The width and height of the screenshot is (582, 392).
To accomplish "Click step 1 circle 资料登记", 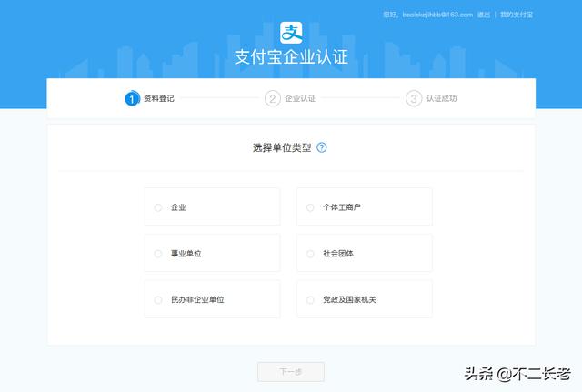I will pyautogui.click(x=132, y=98).
